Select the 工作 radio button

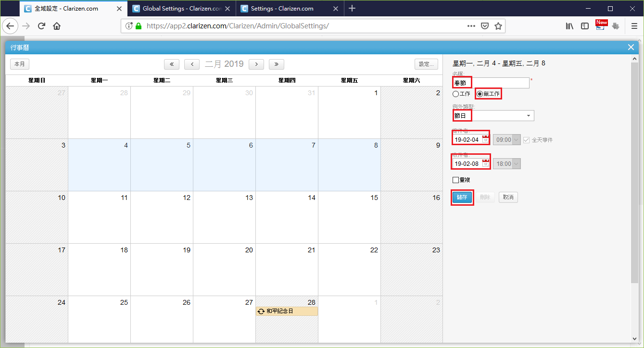click(455, 94)
